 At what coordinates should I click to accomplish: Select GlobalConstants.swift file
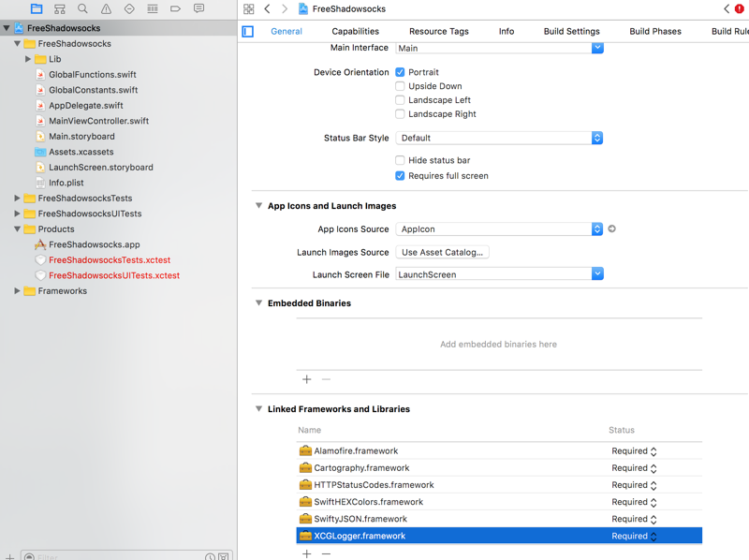pos(93,90)
